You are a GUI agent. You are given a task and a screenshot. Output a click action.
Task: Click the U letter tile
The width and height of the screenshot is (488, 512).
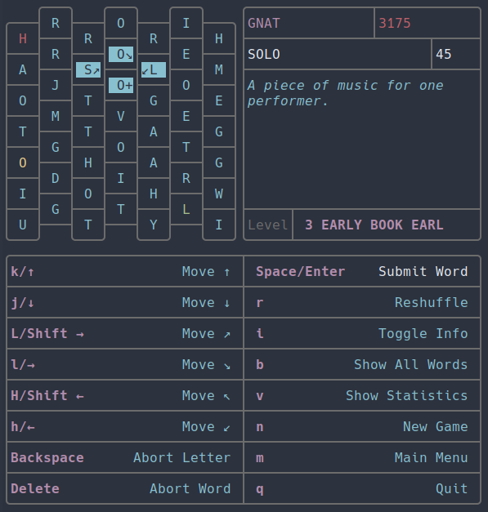23,225
